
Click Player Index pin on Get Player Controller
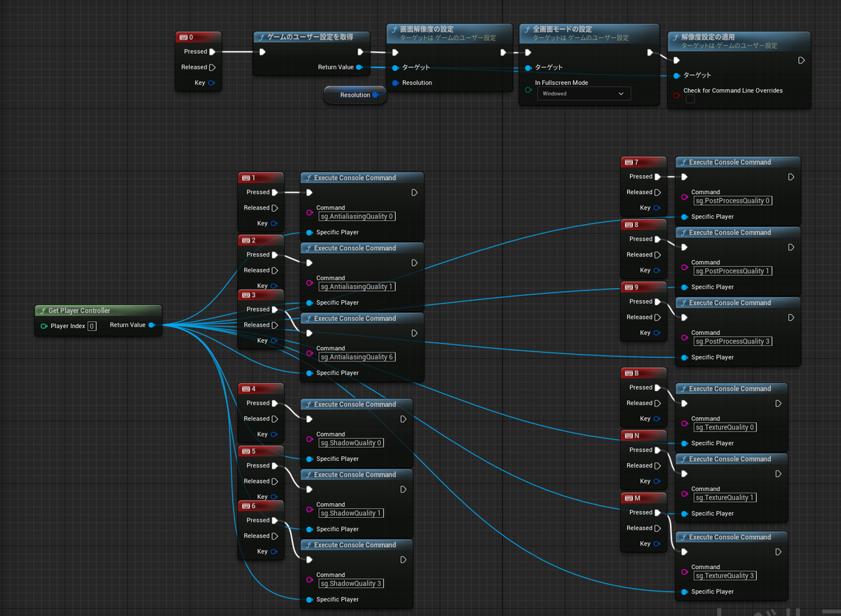(x=45, y=326)
